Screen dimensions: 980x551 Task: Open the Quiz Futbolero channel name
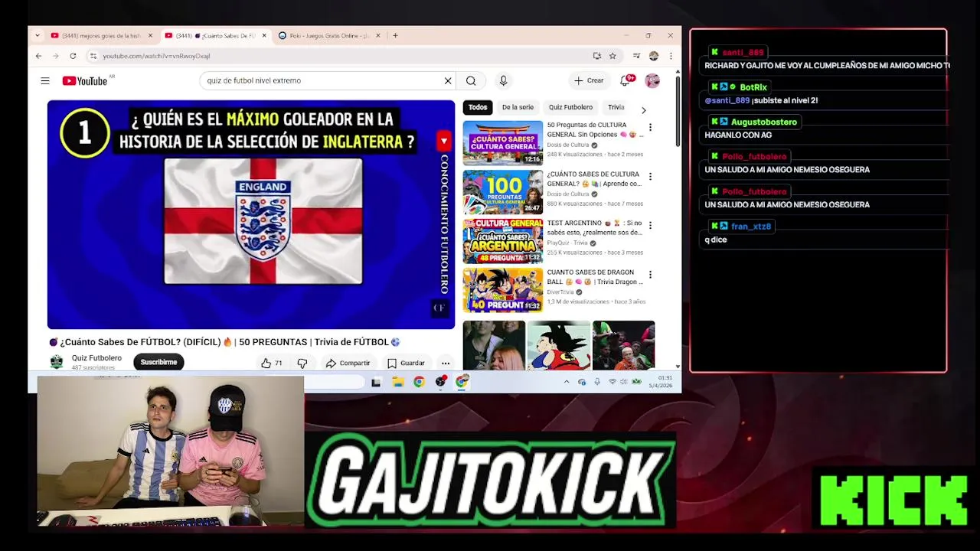(x=96, y=358)
